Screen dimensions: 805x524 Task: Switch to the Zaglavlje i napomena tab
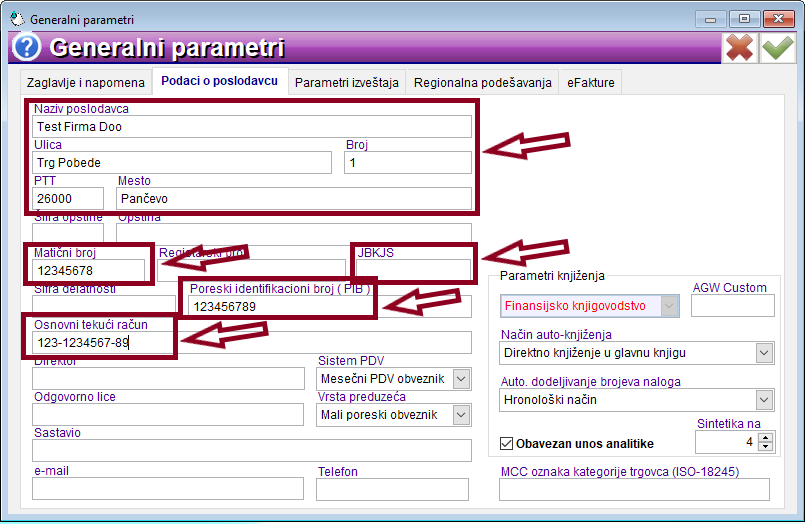[x=85, y=82]
